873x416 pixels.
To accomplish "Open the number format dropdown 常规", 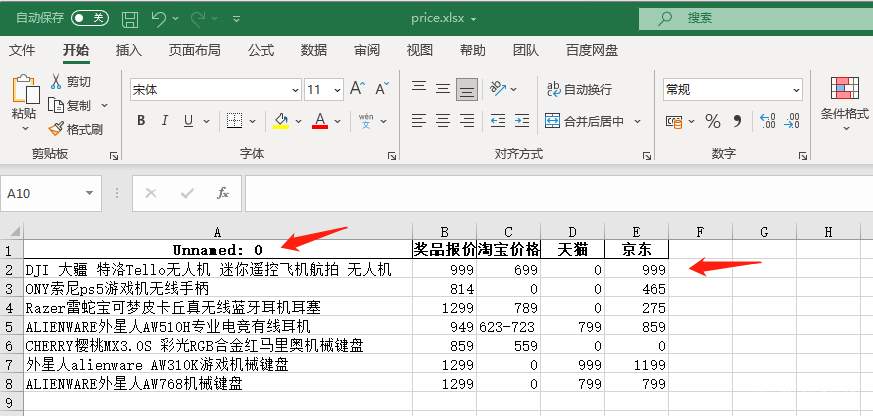I will pyautogui.click(x=796, y=90).
